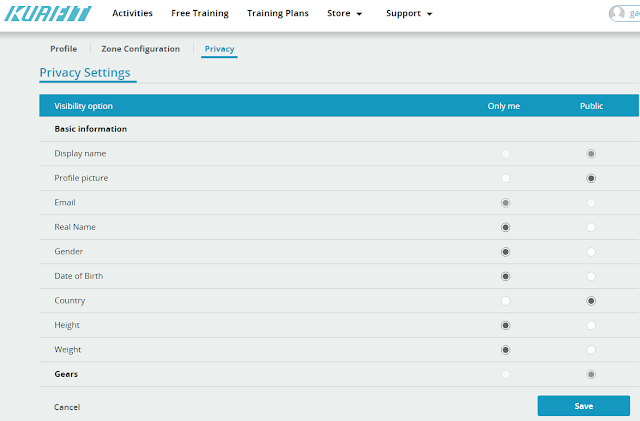The image size is (640, 421).
Task: Set Profile picture to Only me
Action: [x=505, y=178]
